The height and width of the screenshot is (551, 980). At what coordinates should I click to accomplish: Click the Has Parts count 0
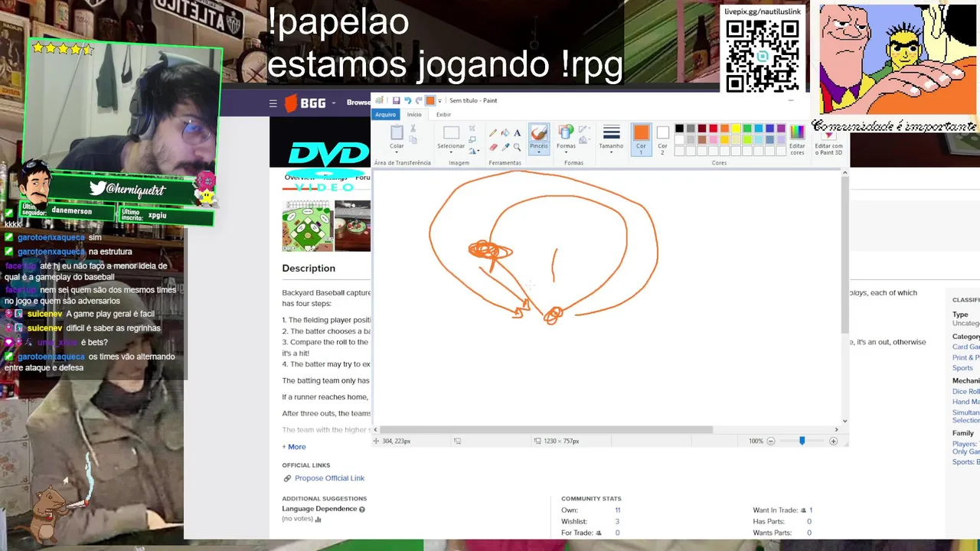[x=808, y=522]
